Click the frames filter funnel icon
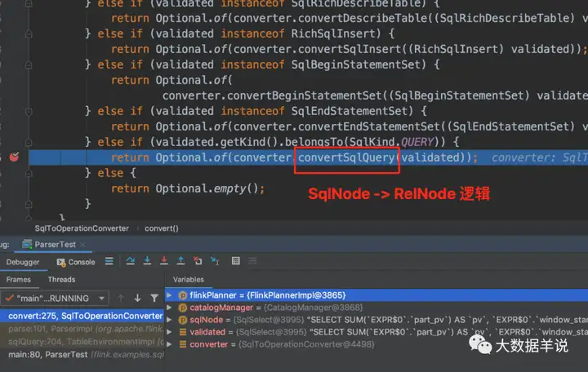Viewport: 588px width, 372px height. pos(154,299)
